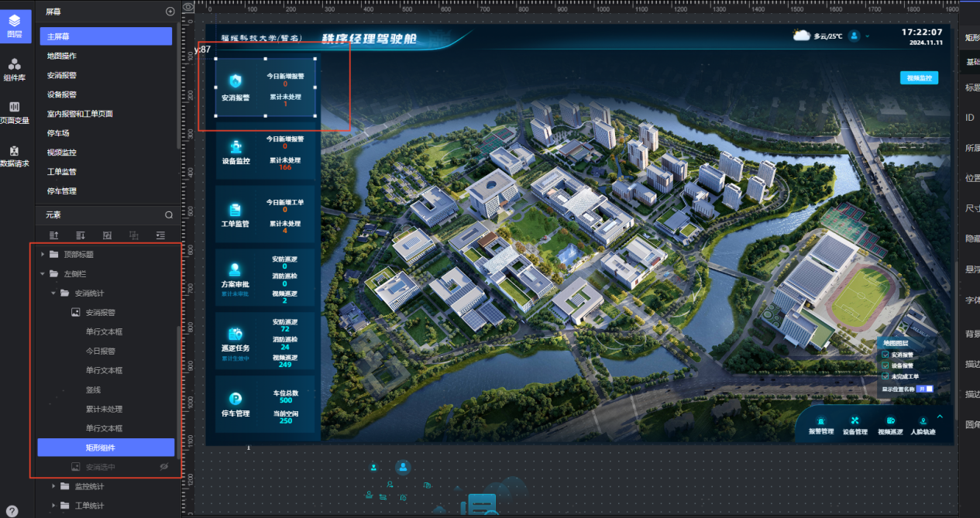Uncheck the 未完成工单 map layer checkbox
Screen dimensions: 980x518
click(x=885, y=376)
